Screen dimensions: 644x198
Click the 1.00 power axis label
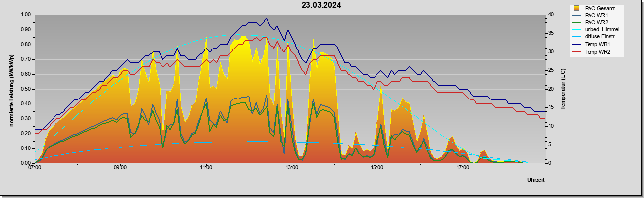[26, 15]
